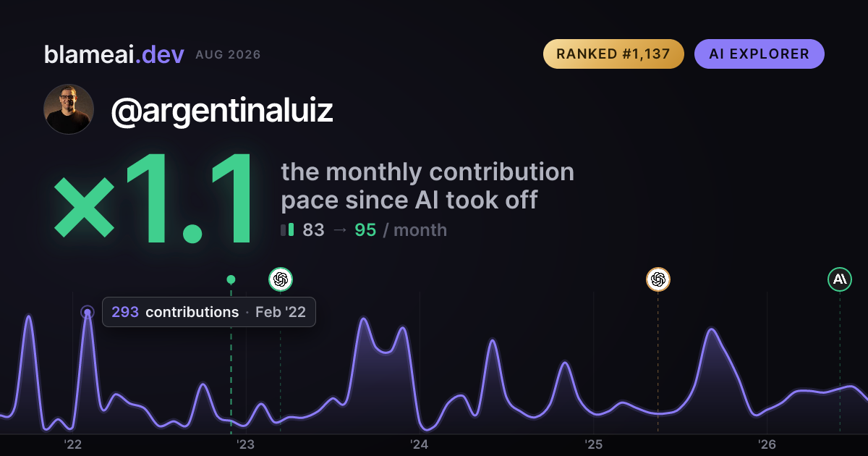The width and height of the screenshot is (868, 456).
Task: Click the '26 year tick label
Action: pos(767,444)
